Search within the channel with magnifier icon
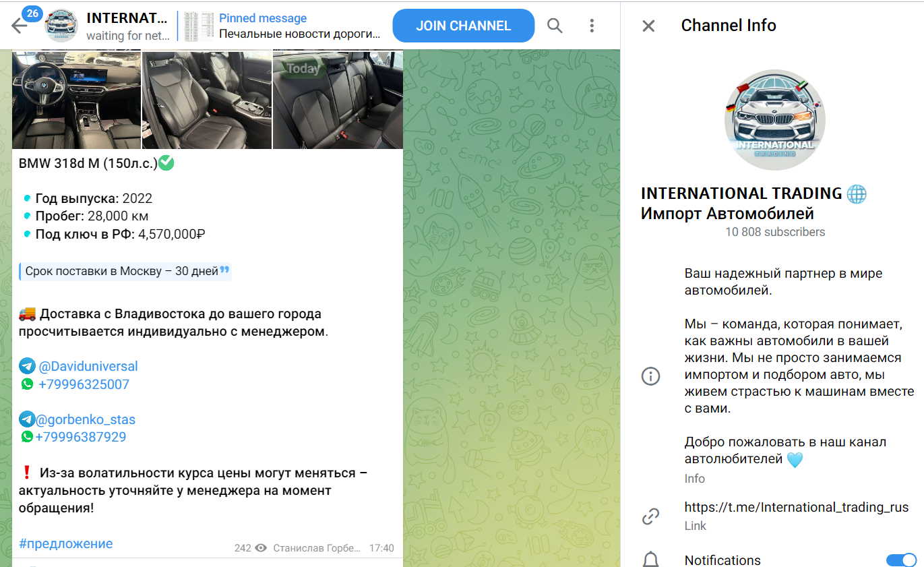This screenshot has width=924, height=567. pyautogui.click(x=555, y=26)
